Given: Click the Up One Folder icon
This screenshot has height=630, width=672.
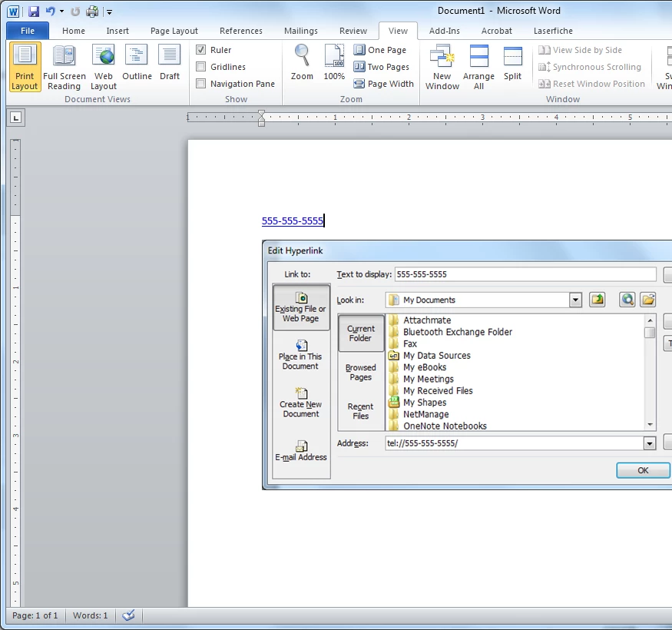Looking at the screenshot, I should (x=598, y=300).
